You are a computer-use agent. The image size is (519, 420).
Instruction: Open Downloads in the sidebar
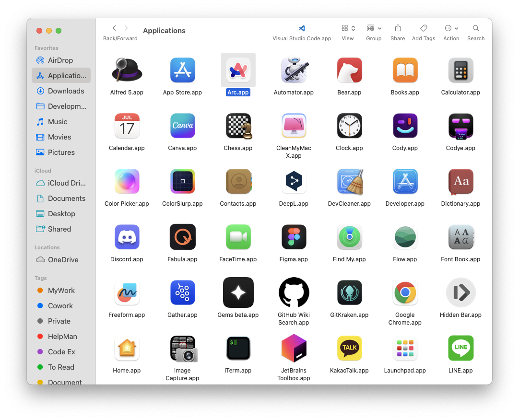(61, 91)
